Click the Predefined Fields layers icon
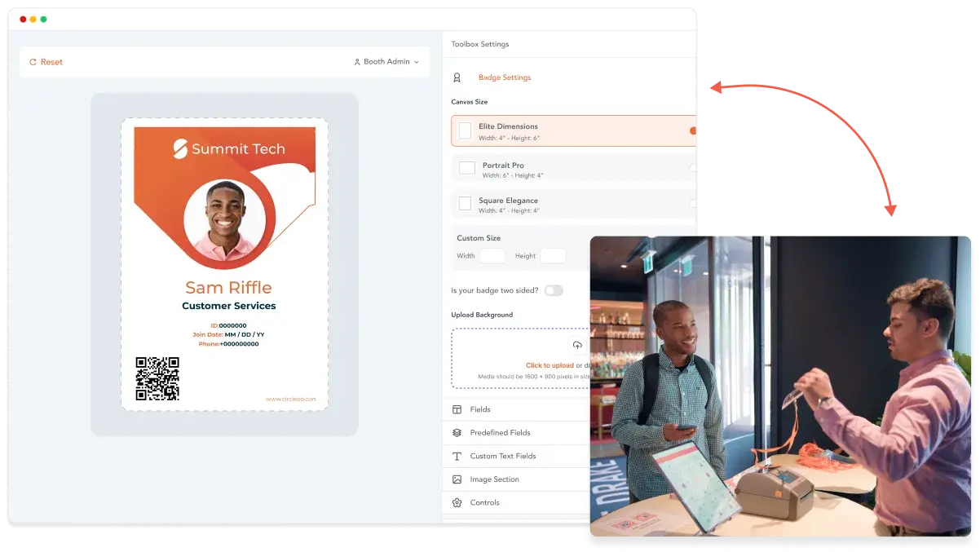Viewport: 980px width, 552px height. 457,433
